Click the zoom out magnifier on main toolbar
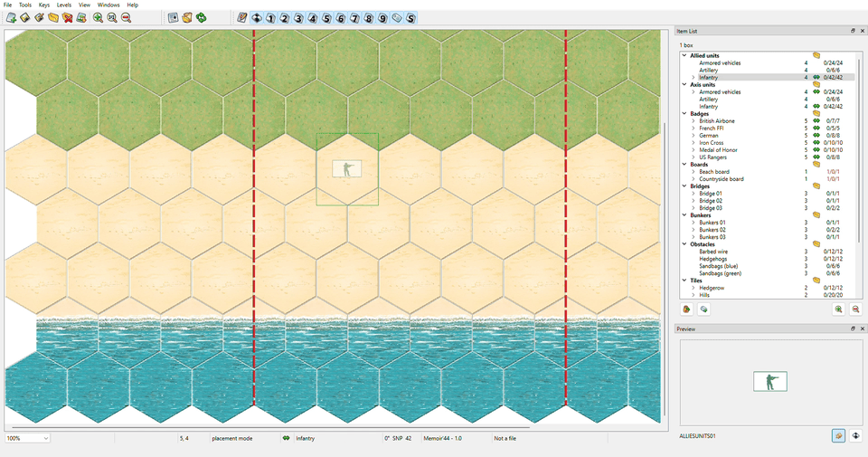 coord(127,18)
